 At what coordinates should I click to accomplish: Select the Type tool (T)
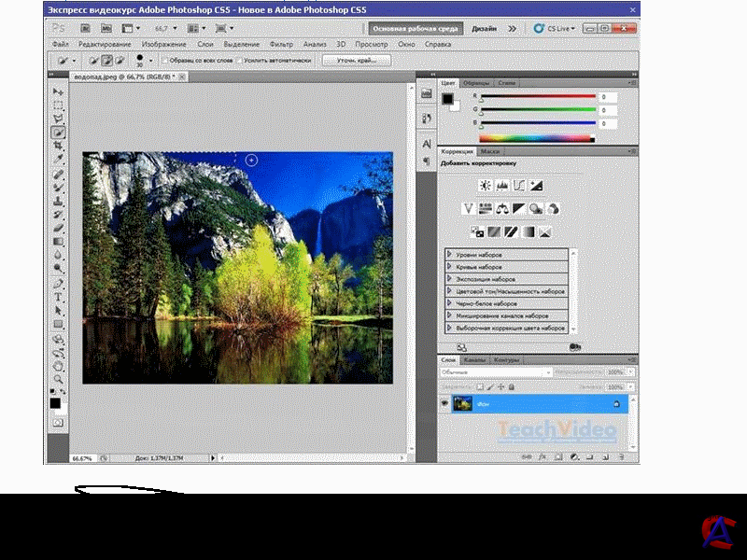(x=58, y=297)
